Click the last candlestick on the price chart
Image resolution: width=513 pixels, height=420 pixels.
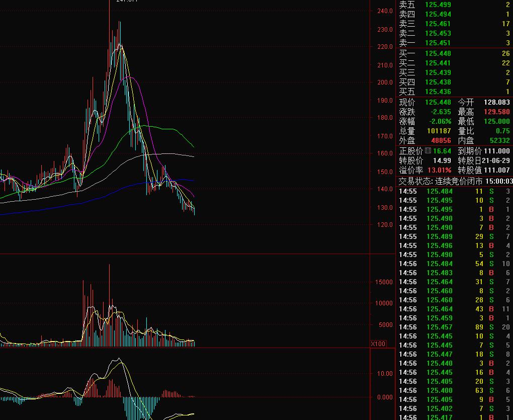tap(194, 211)
